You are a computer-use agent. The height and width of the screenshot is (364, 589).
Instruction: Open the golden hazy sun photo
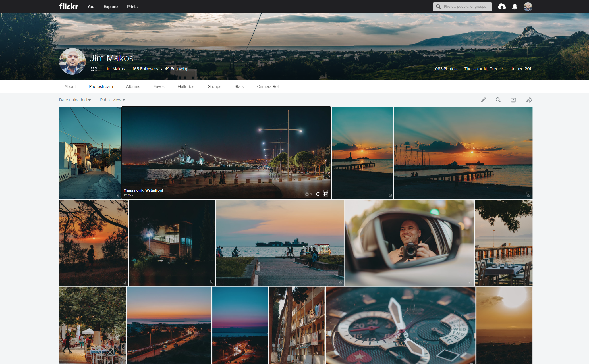(x=504, y=325)
